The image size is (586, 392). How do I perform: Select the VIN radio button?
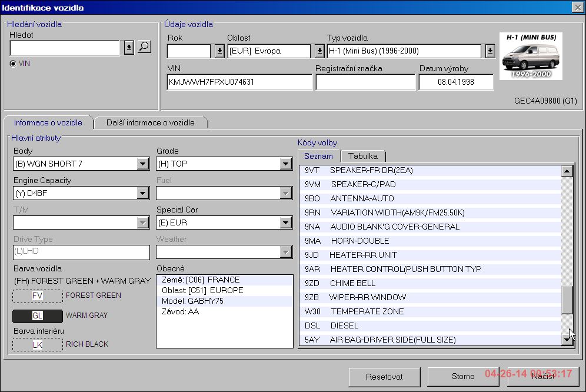[13, 64]
